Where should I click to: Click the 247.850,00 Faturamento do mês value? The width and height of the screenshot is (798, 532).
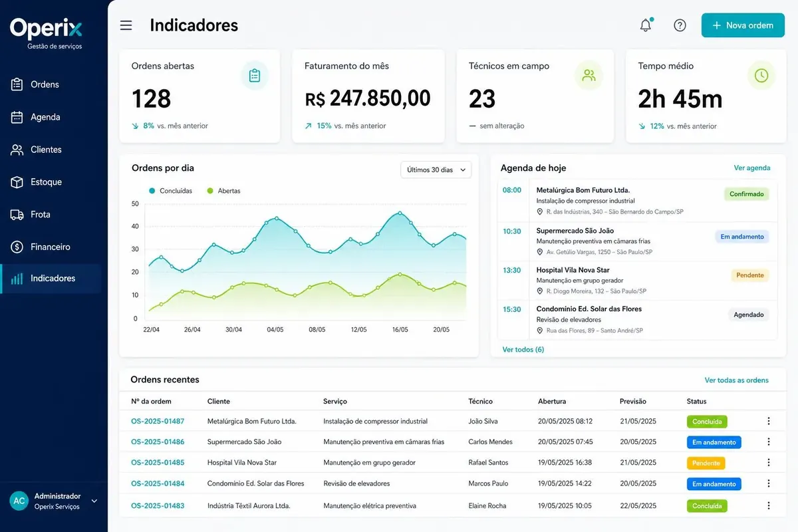(368, 98)
